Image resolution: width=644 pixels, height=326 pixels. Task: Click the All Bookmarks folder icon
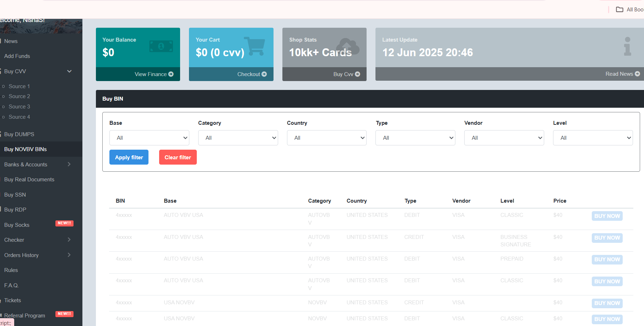coord(619,10)
